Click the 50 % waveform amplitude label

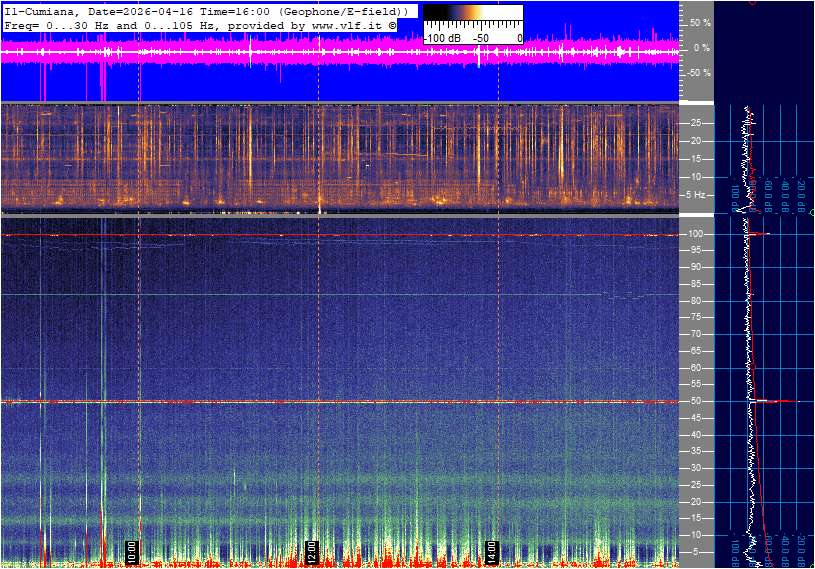pyautogui.click(x=700, y=23)
